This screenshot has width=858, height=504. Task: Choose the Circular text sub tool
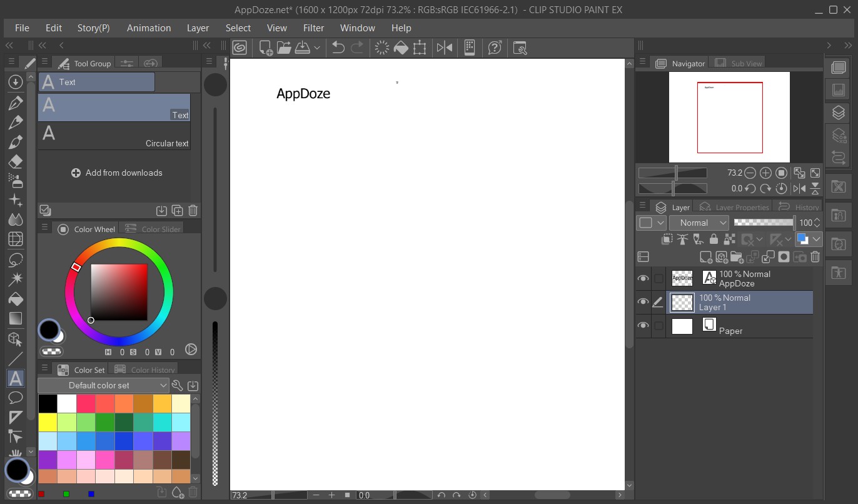114,136
